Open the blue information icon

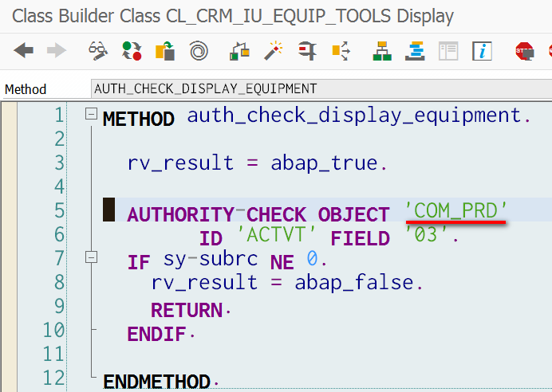482,51
